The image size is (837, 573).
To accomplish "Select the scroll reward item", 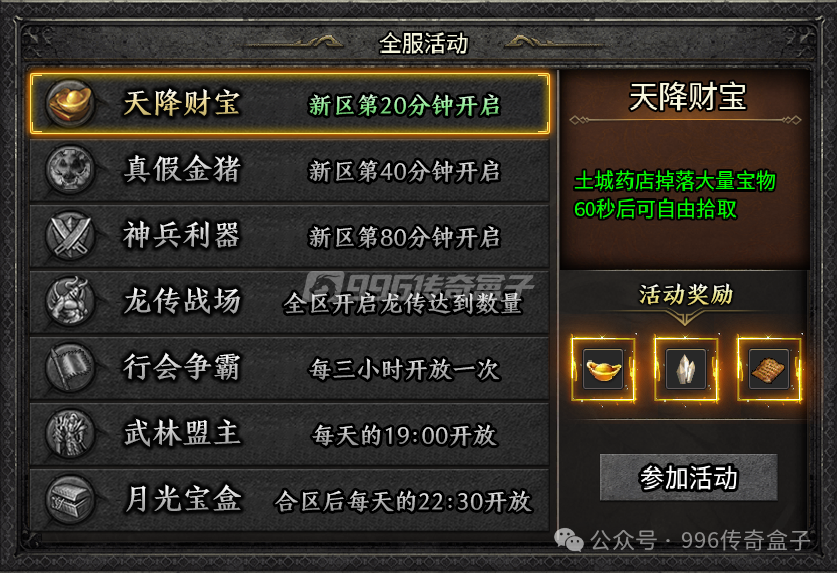I will (769, 368).
